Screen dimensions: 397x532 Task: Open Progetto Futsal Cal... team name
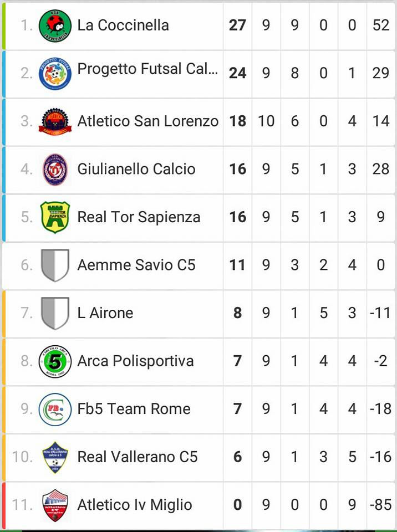(x=147, y=69)
